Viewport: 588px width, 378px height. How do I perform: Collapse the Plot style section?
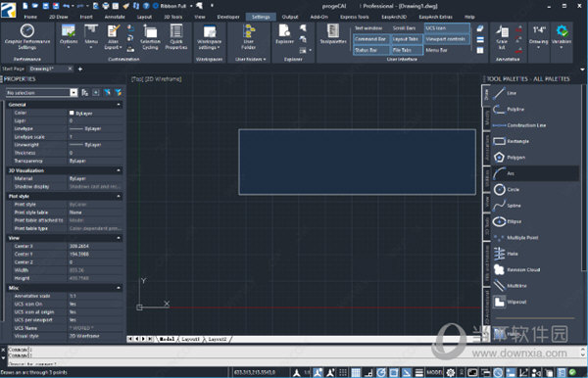click(119, 196)
